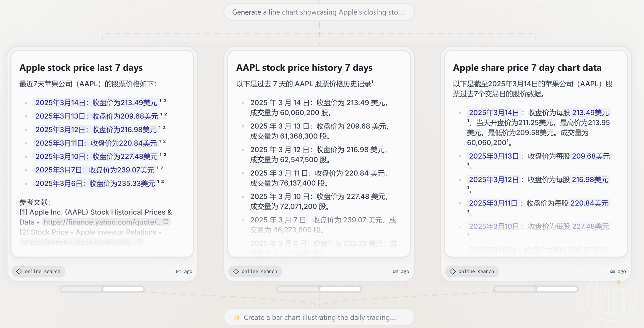The image size is (644, 328).
Task: Click the highlighted 2025年3月14日 213.49 entry in first card
Action: tap(96, 103)
